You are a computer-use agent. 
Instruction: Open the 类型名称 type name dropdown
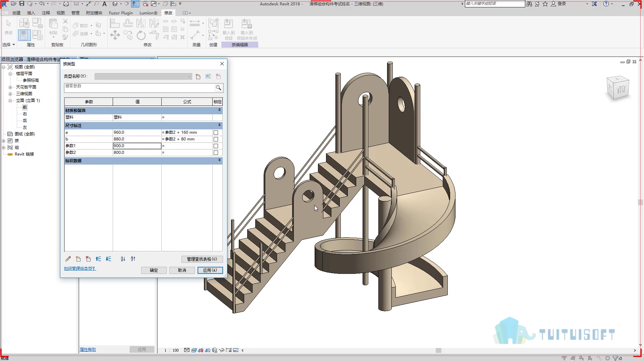click(x=143, y=76)
